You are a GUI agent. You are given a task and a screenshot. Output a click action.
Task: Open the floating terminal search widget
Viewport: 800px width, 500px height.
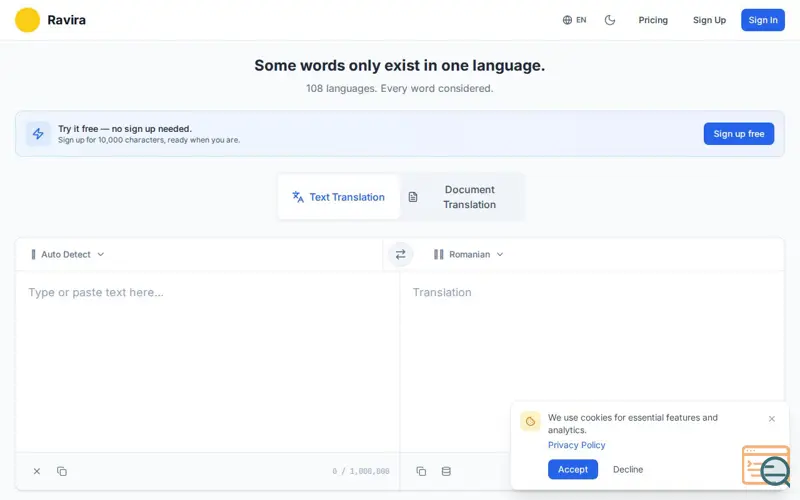coord(766,466)
